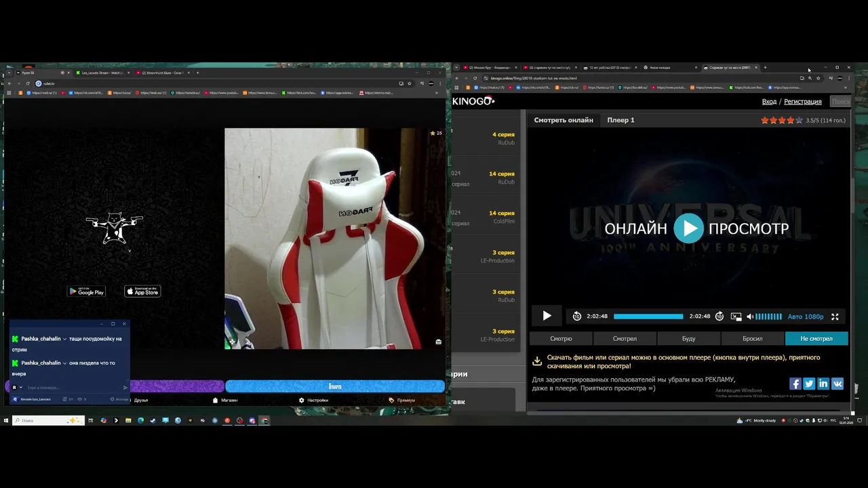Viewport: 868px width, 488px height.
Task: Share the page on Facebook
Action: [795, 384]
